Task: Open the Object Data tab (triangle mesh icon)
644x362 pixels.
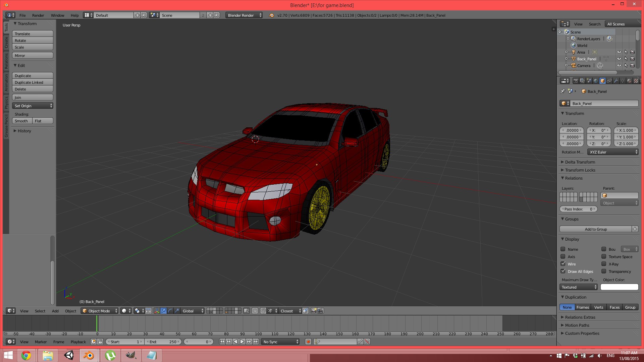Action: pyautogui.click(x=623, y=81)
